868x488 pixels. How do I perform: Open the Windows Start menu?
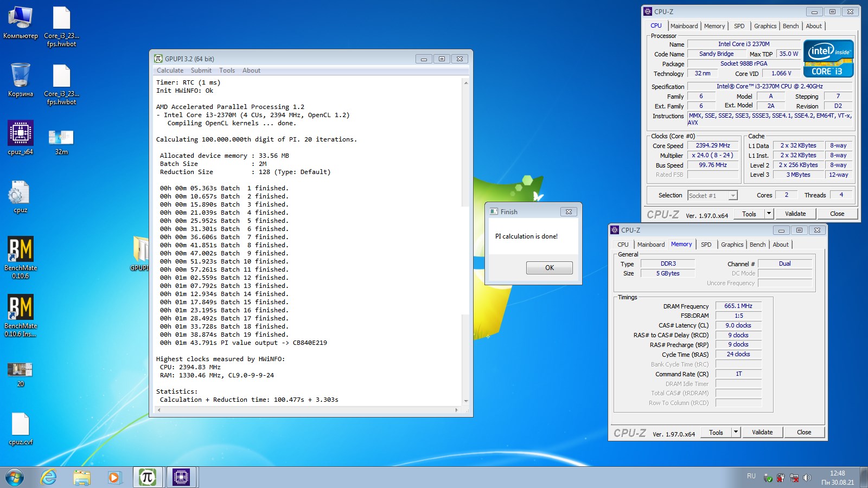tap(15, 478)
